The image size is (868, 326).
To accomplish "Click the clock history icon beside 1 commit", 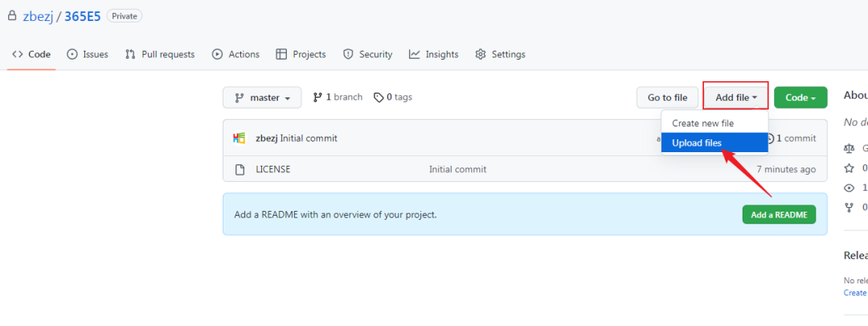I will tap(771, 138).
